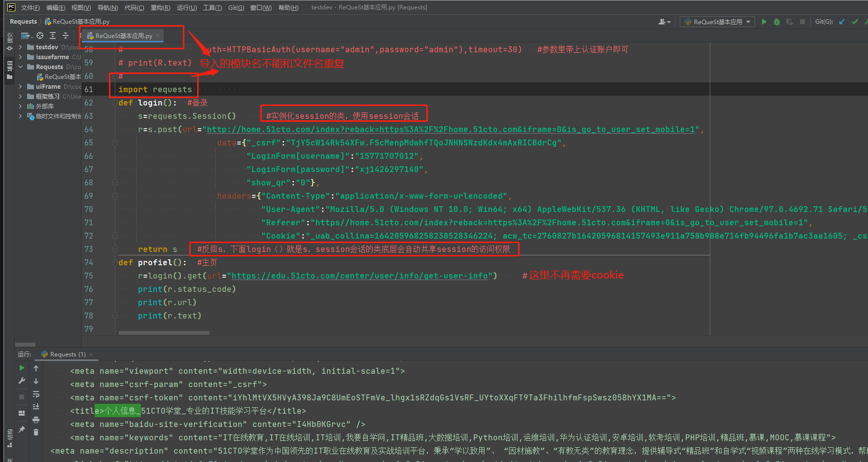This screenshot has width=868, height=462.
Task: Toggle the fold marker on line 60
Action: (115, 76)
